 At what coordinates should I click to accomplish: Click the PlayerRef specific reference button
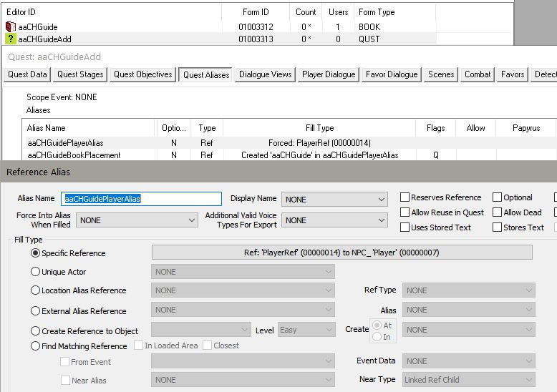pos(342,253)
